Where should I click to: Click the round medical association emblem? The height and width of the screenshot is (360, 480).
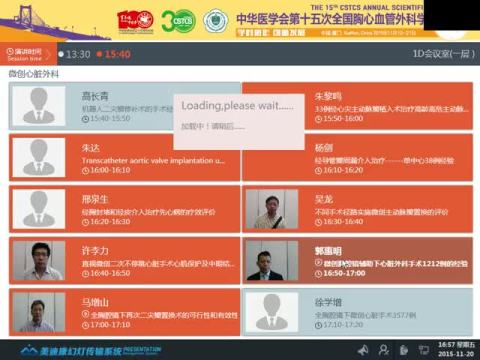point(216,21)
